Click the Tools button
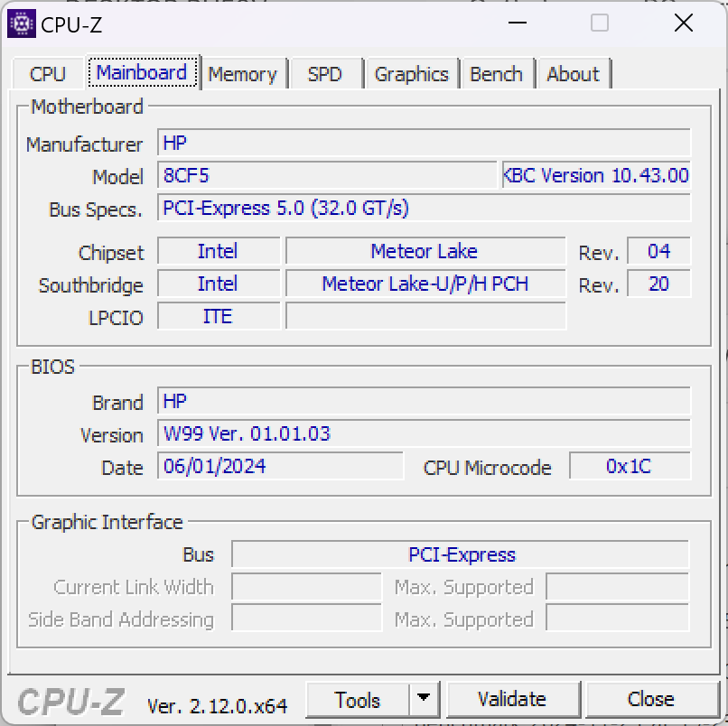The width and height of the screenshot is (728, 726). 358,700
